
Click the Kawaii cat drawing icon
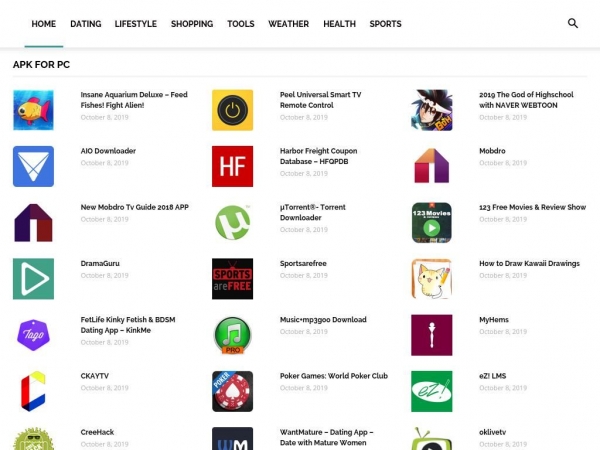pyautogui.click(x=432, y=279)
